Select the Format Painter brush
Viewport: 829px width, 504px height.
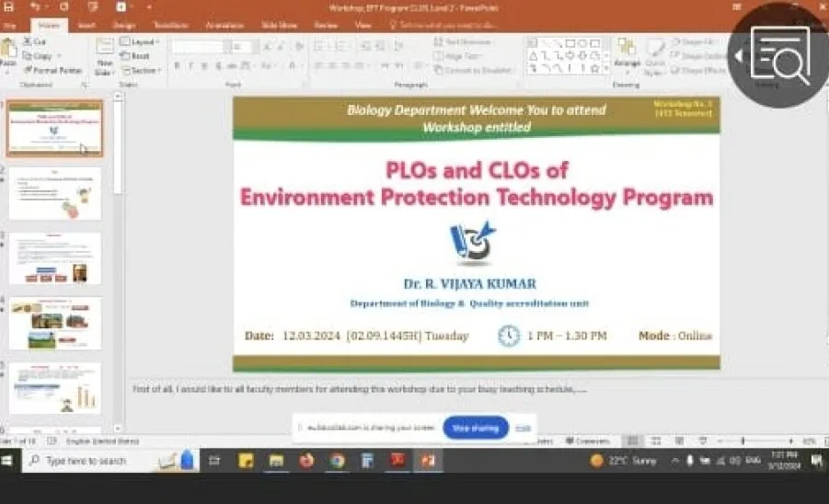28,70
